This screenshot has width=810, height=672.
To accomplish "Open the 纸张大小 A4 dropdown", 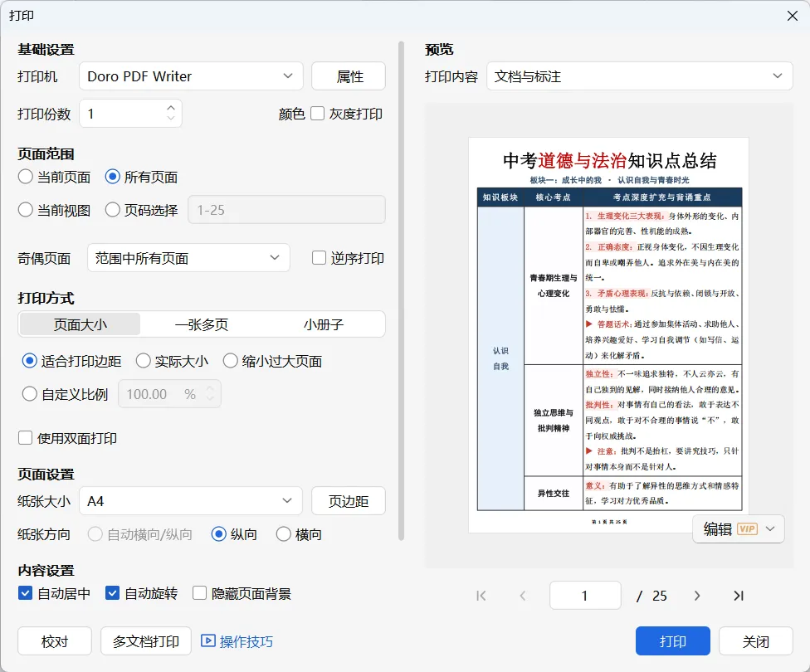I will click(191, 501).
